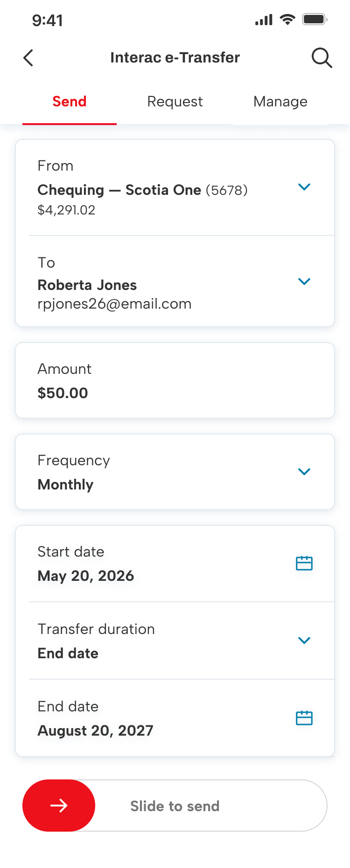Switch to the Manage tab

[x=280, y=102]
